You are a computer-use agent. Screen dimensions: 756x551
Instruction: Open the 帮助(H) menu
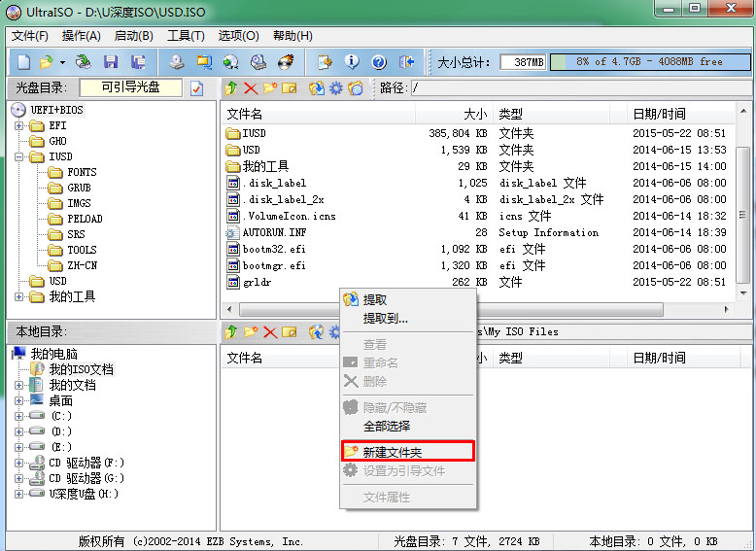292,36
